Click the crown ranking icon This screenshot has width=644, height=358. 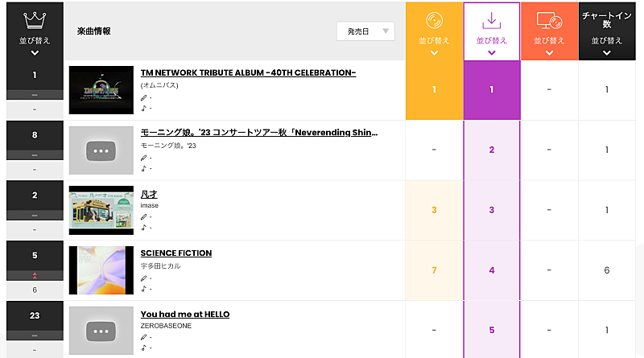tap(35, 20)
